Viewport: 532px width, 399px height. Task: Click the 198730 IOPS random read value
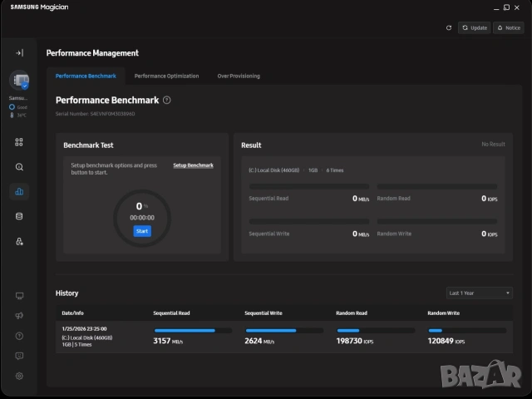[x=355, y=341]
